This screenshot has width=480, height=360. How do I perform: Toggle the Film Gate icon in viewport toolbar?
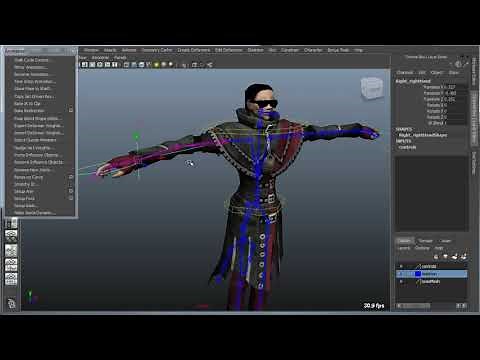134,65
